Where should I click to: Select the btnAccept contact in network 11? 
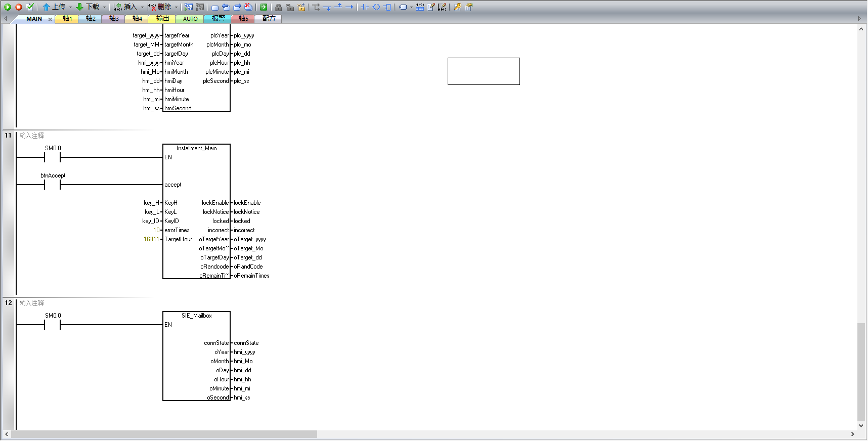pos(53,185)
